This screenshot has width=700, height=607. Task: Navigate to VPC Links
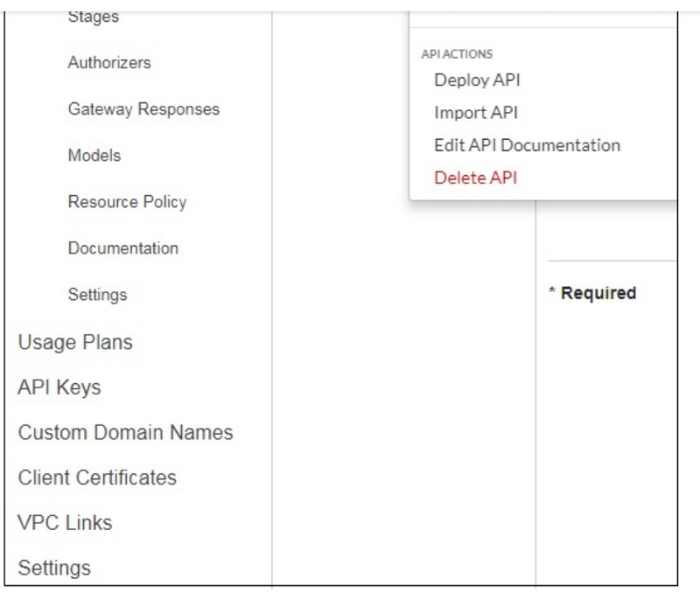[65, 523]
